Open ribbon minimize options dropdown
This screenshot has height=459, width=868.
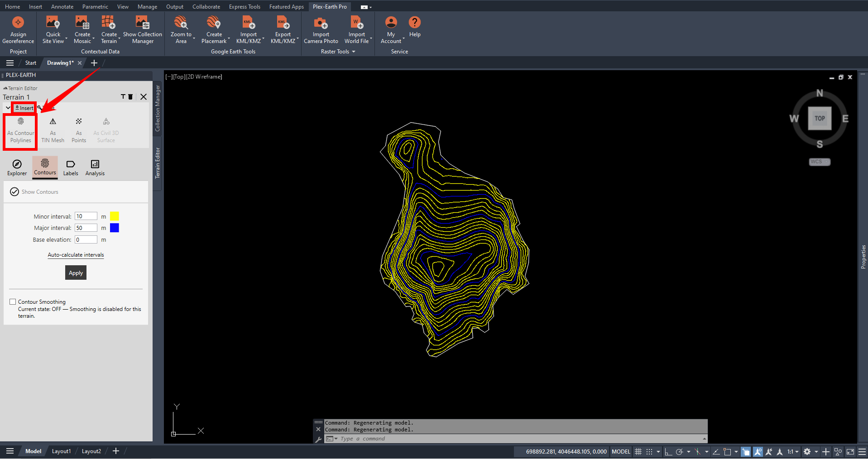tap(370, 7)
